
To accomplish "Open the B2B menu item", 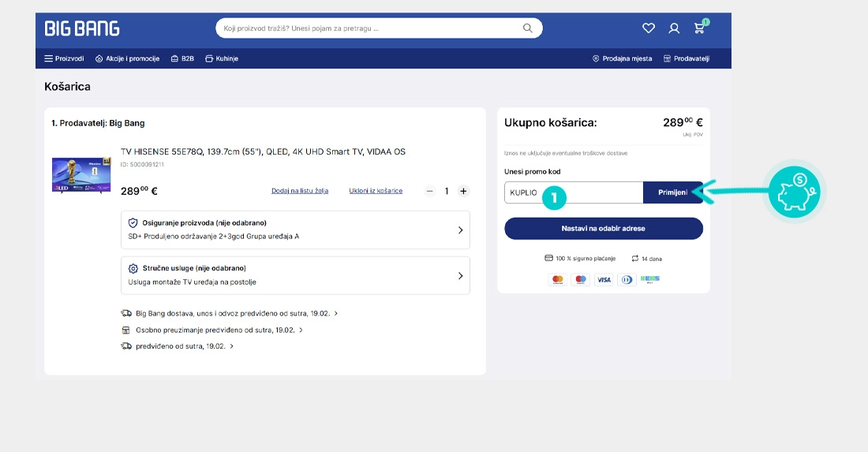I will [183, 58].
